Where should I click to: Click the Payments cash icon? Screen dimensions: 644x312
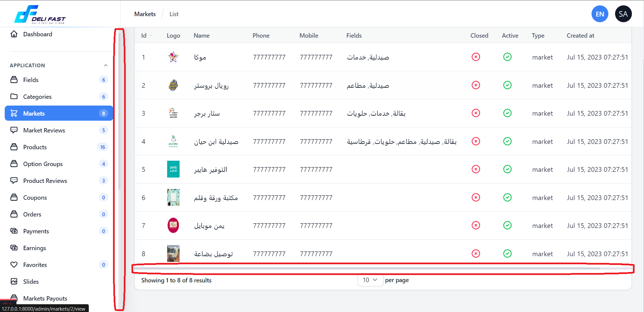(14, 231)
